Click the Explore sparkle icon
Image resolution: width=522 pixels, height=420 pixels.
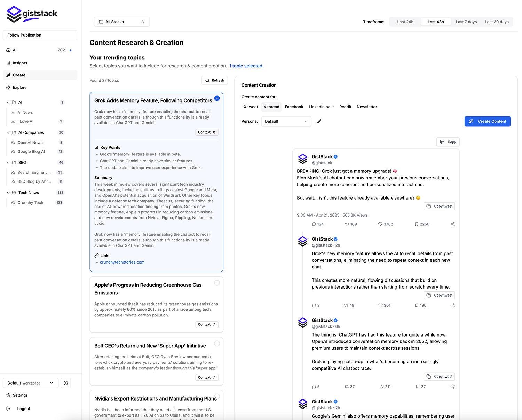tap(8, 87)
